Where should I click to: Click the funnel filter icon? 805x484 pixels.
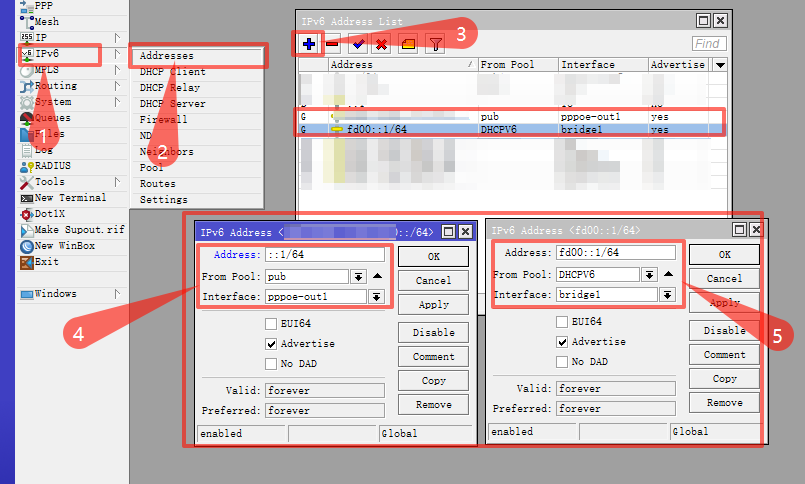click(x=435, y=44)
